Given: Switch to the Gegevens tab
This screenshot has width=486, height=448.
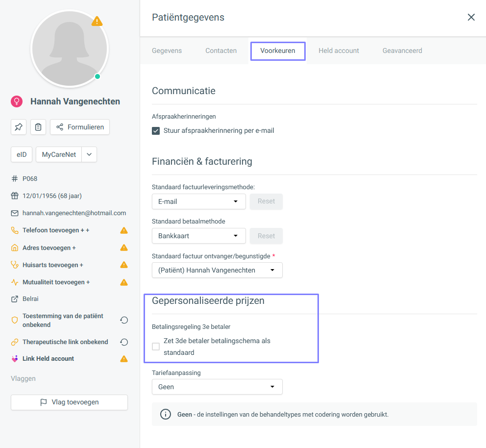Looking at the screenshot, I should coord(167,50).
